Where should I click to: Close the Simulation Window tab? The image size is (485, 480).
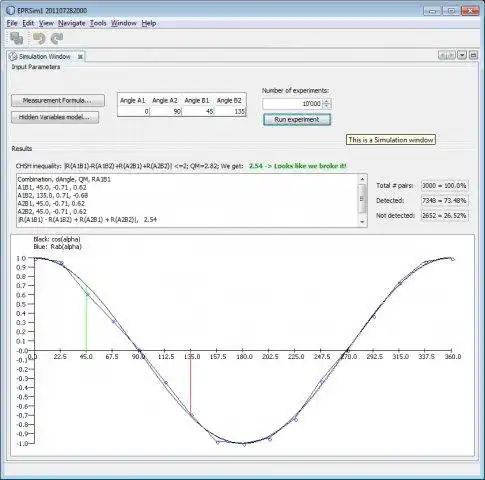tap(80, 57)
